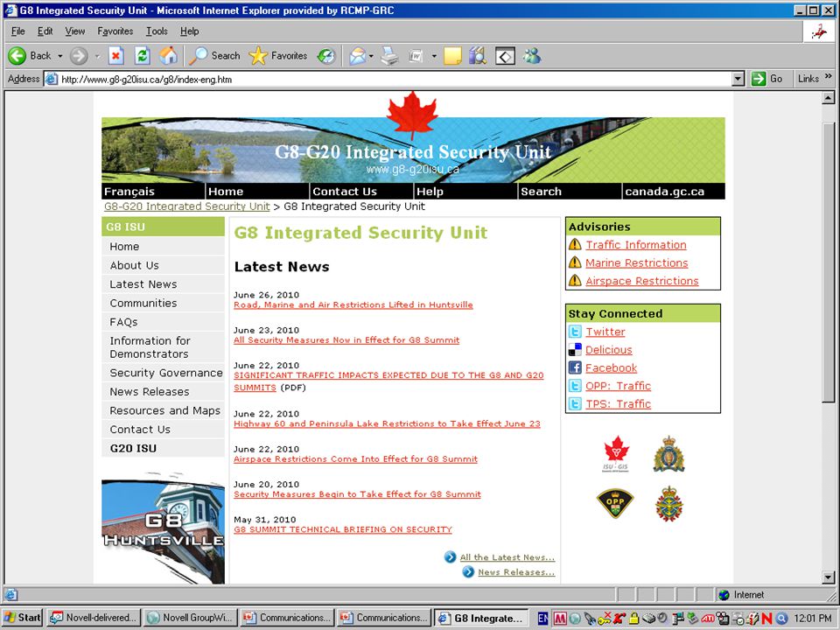Click the yellow note toolbar icon
The image size is (840, 630).
452,56
